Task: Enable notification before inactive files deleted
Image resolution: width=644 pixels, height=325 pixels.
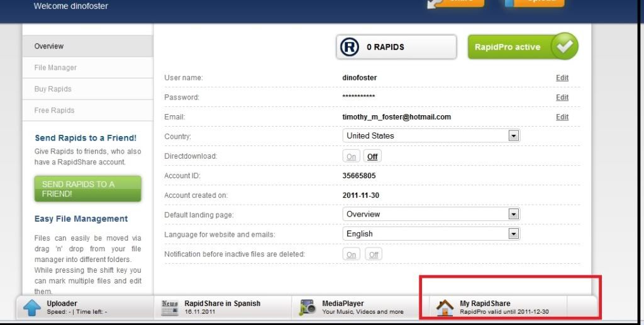Action: click(x=351, y=254)
